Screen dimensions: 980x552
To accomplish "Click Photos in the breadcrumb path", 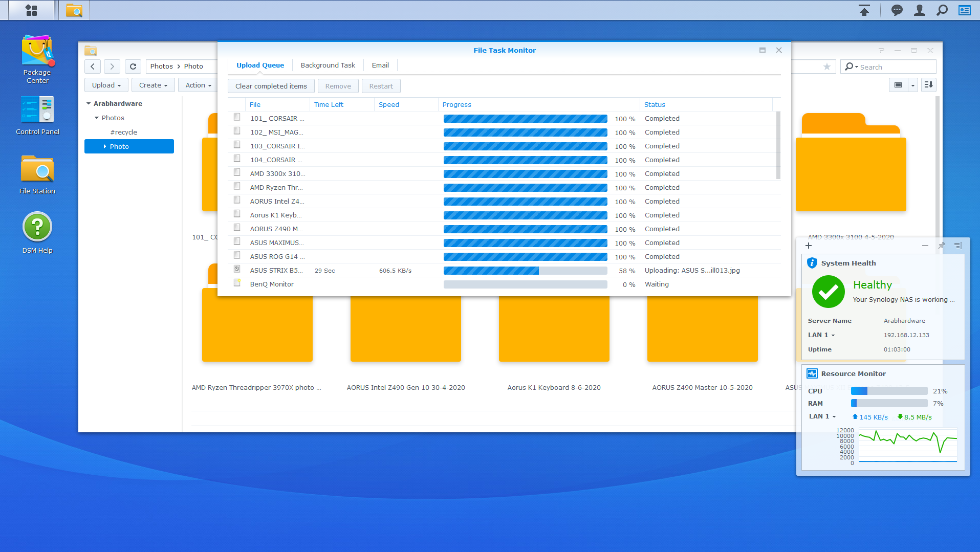I will click(162, 66).
